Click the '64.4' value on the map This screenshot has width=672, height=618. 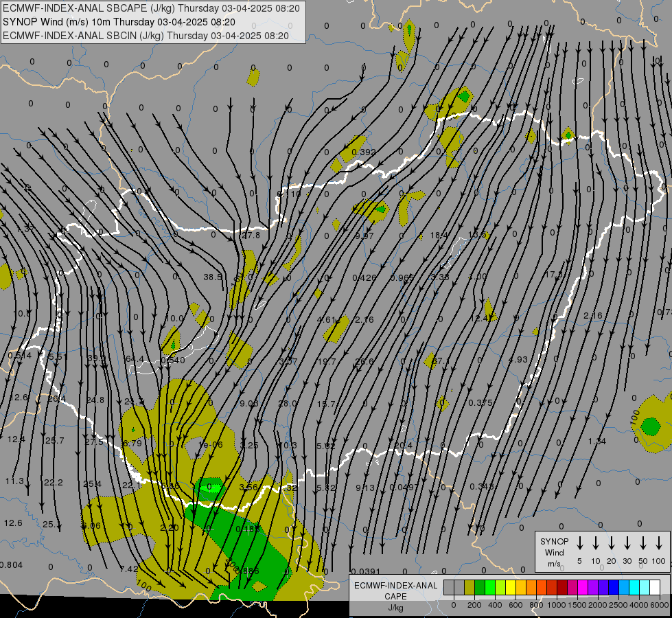(135, 358)
